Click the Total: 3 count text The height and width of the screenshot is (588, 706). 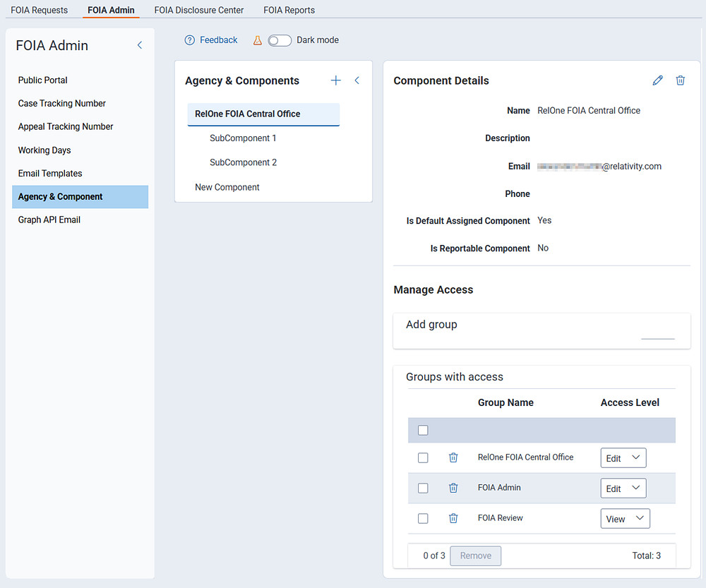coord(646,556)
